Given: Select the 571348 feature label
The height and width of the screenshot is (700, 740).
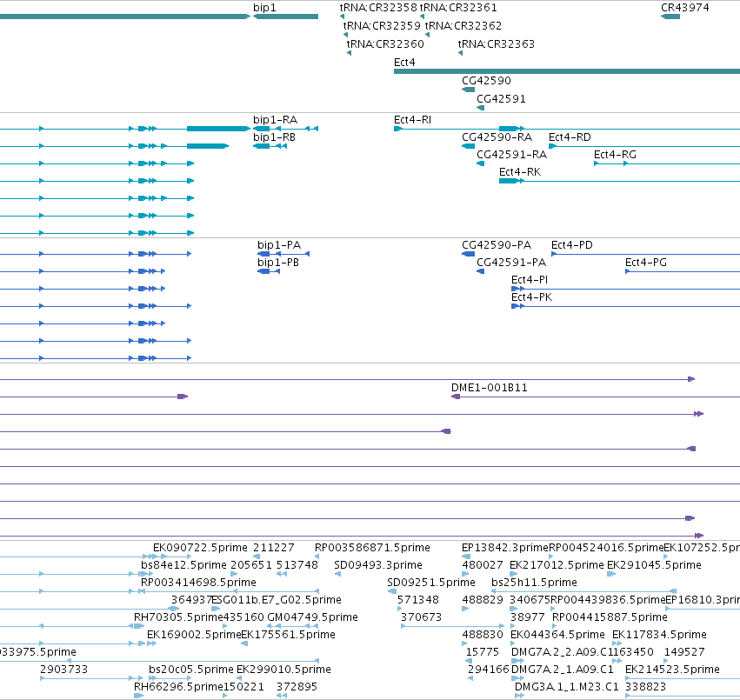Looking at the screenshot, I should click(x=418, y=600).
